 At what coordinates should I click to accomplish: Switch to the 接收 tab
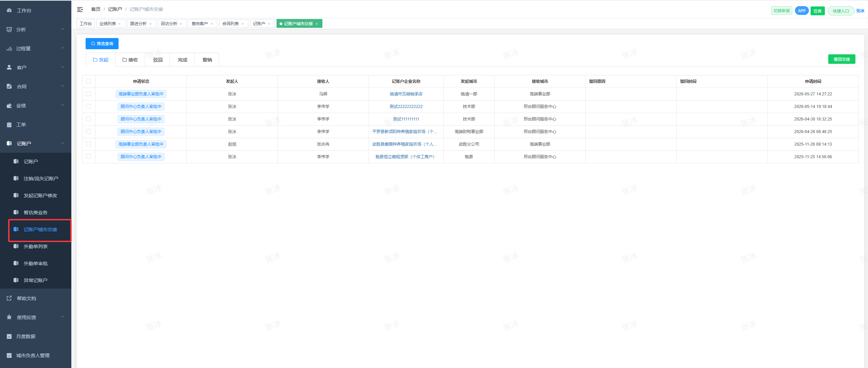130,60
